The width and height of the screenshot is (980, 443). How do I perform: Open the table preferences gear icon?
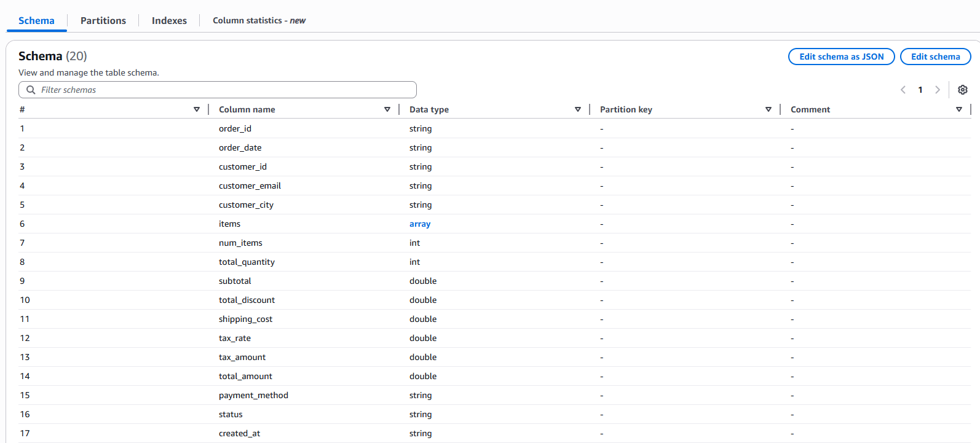tap(963, 90)
